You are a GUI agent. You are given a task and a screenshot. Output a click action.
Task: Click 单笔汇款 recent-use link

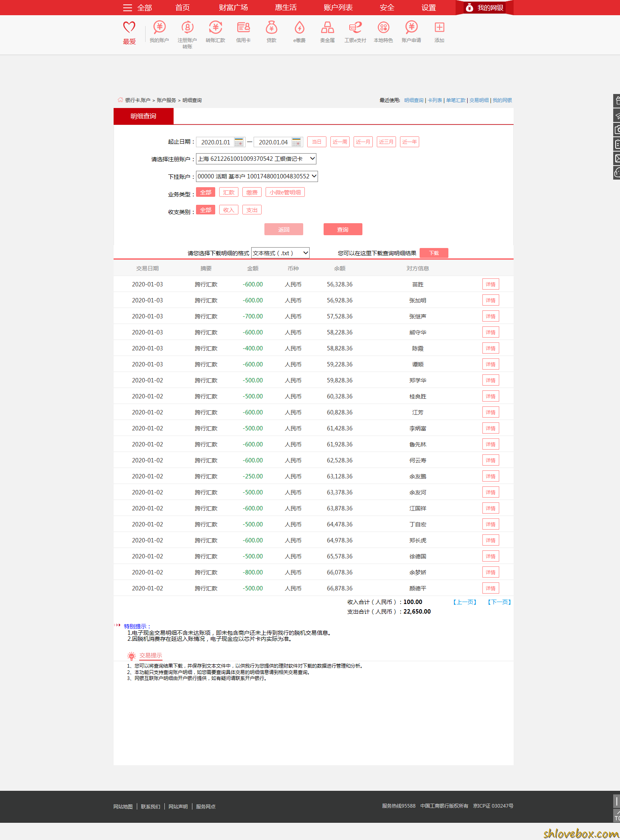tap(456, 100)
